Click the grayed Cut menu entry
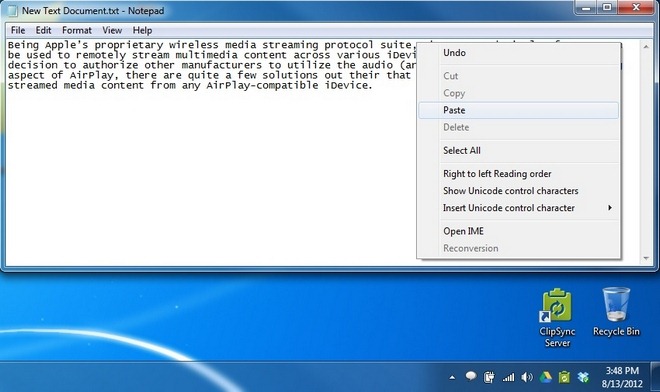The image size is (660, 392). 519,76
